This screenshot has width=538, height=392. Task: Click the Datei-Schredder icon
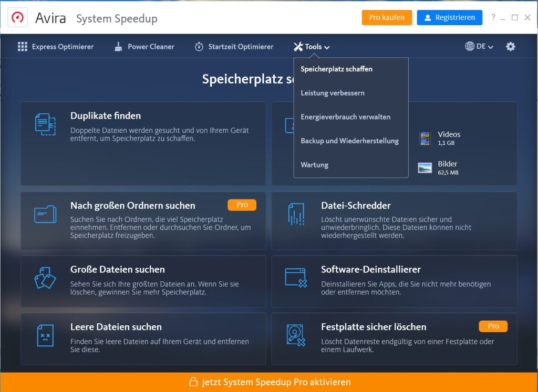click(x=296, y=214)
